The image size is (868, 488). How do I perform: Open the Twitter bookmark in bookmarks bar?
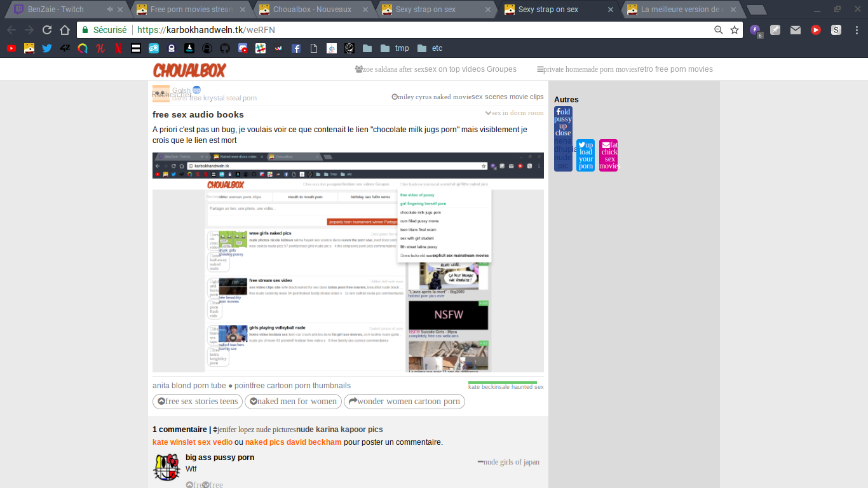coord(47,48)
